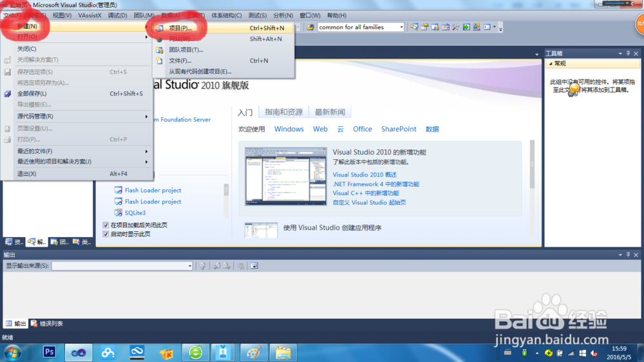This screenshot has height=362, width=644.
Task: Open the SharePoint link on Start Page
Action: tap(399, 129)
